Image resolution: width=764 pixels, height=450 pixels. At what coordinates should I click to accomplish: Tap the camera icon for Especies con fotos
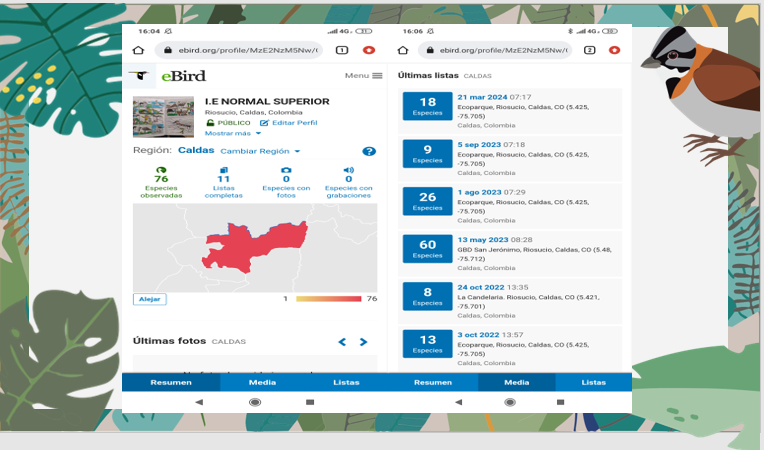pos(286,171)
